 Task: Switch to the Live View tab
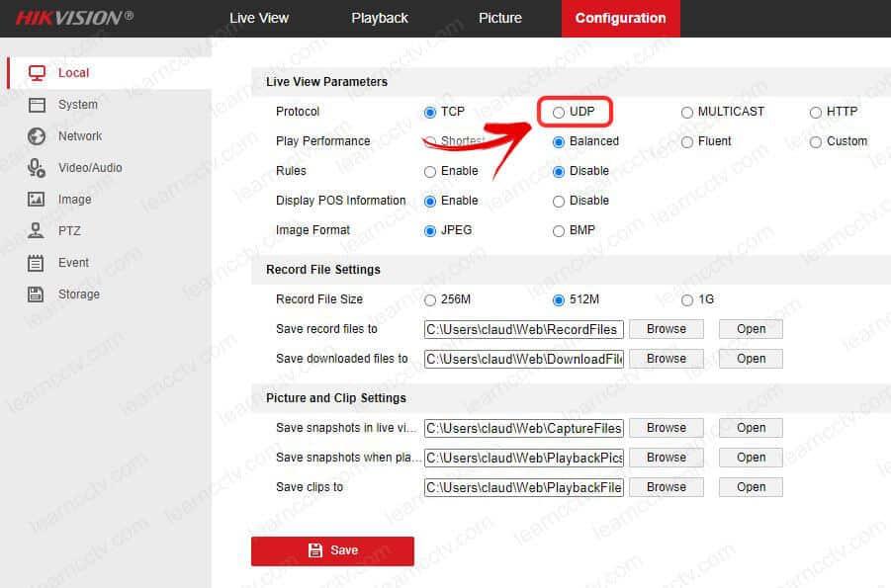pos(259,18)
